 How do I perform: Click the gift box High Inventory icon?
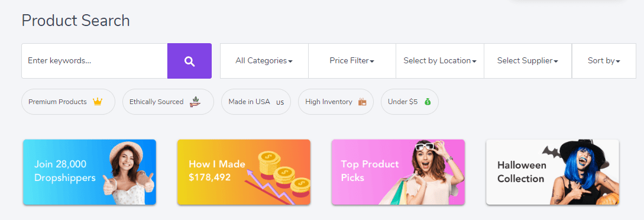pos(362,102)
